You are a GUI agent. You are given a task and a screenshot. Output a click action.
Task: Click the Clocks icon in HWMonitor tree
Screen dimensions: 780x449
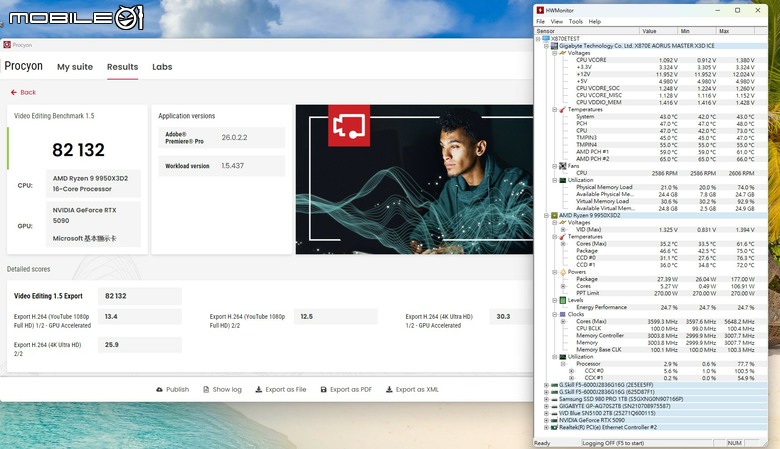pos(563,314)
